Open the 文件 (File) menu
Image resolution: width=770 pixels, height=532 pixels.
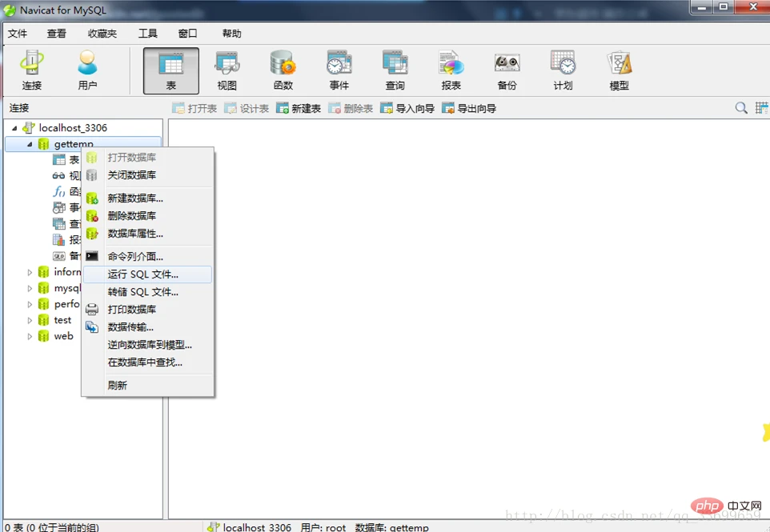pyautogui.click(x=18, y=34)
